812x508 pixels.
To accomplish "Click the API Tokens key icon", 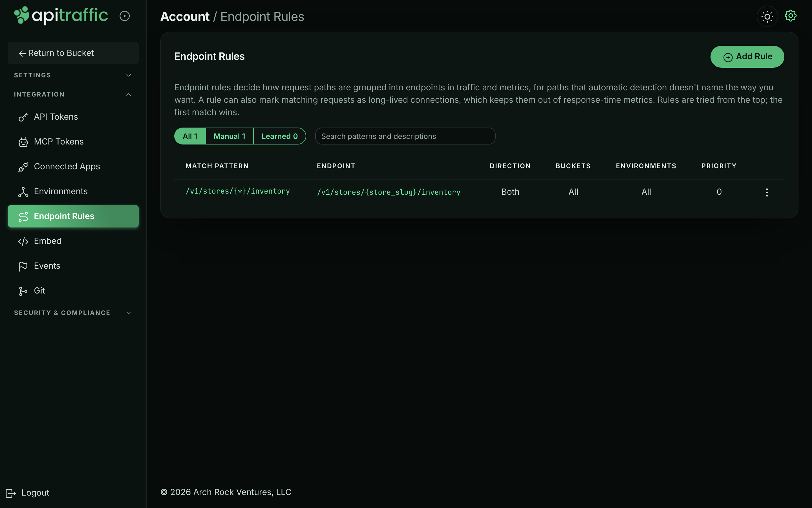I will pyautogui.click(x=23, y=117).
